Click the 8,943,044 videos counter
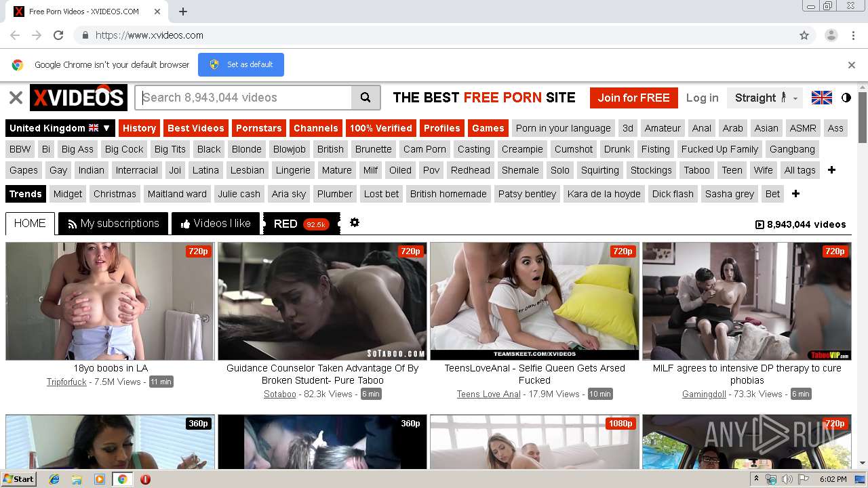Viewport: 868px width, 488px height. pos(800,224)
